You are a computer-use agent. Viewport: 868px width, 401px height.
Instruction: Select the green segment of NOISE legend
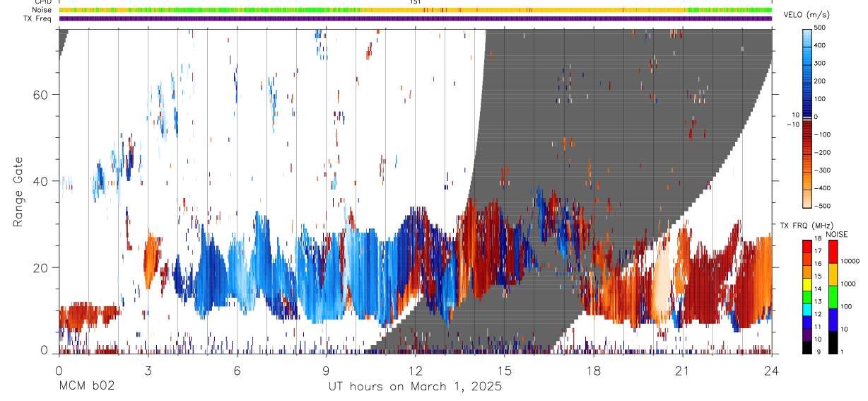(x=833, y=297)
